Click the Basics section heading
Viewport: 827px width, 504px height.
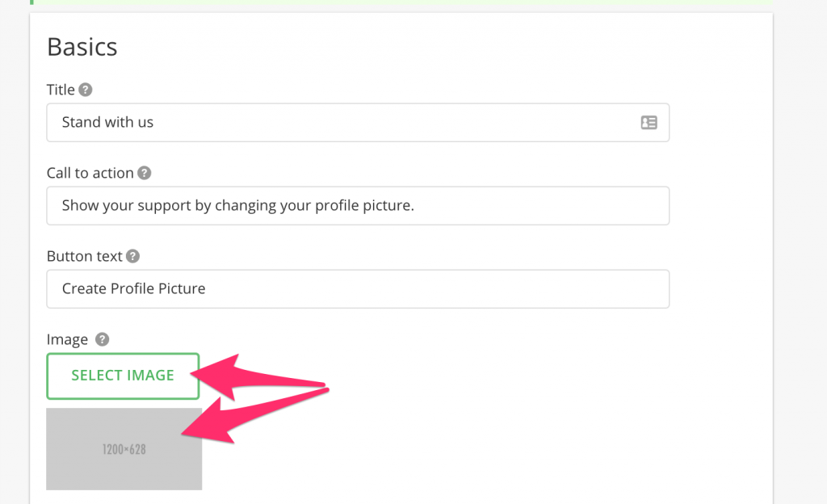[82, 47]
